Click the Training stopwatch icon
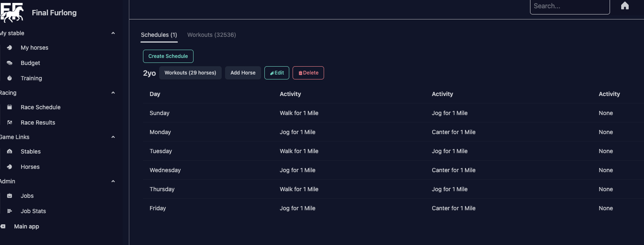Image resolution: width=644 pixels, height=245 pixels. [x=10, y=78]
